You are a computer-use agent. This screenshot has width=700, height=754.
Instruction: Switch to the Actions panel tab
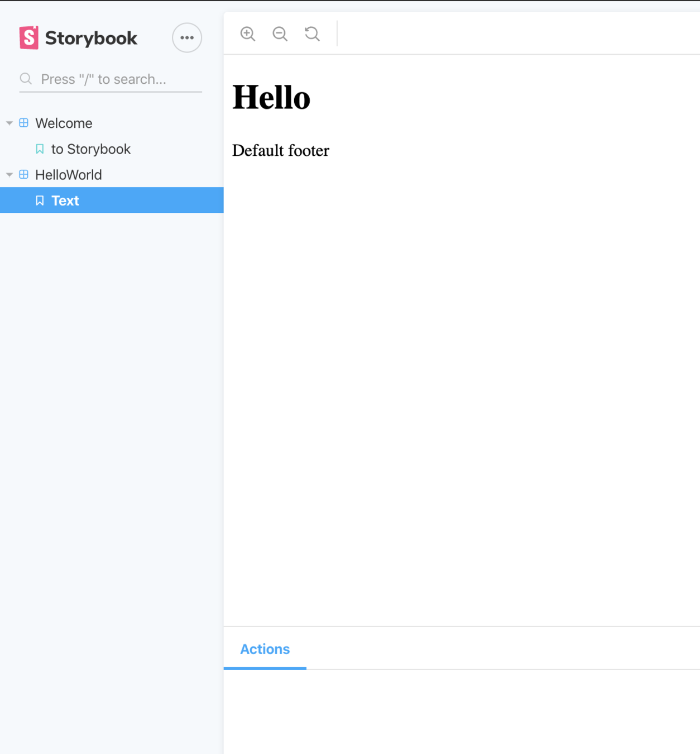(265, 649)
